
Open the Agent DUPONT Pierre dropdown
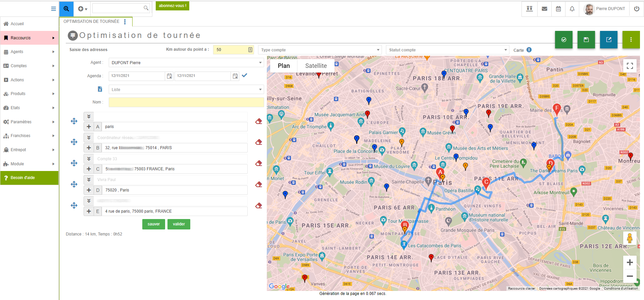click(x=186, y=63)
